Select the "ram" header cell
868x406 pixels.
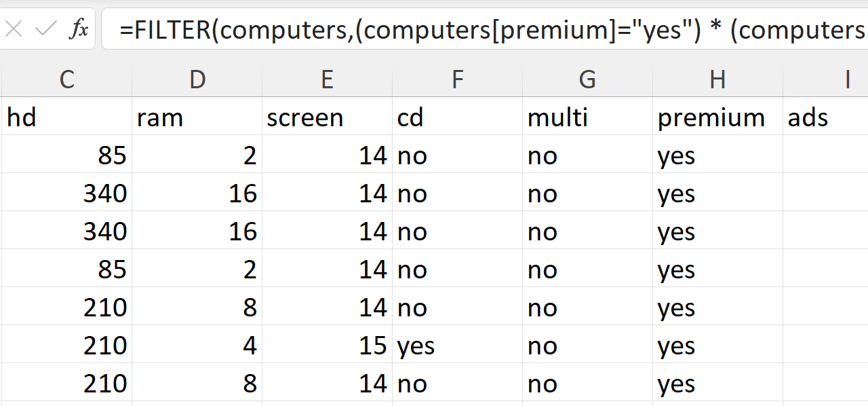click(x=197, y=117)
